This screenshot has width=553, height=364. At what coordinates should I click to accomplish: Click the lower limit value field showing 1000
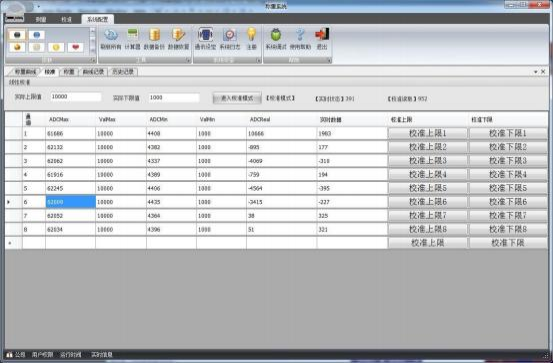coord(174,98)
